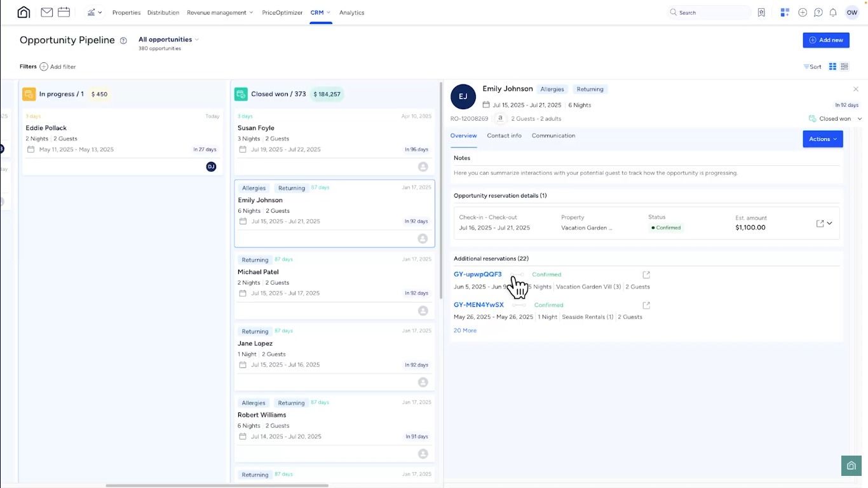Switch to board card view
868x488 pixels.
(x=832, y=67)
